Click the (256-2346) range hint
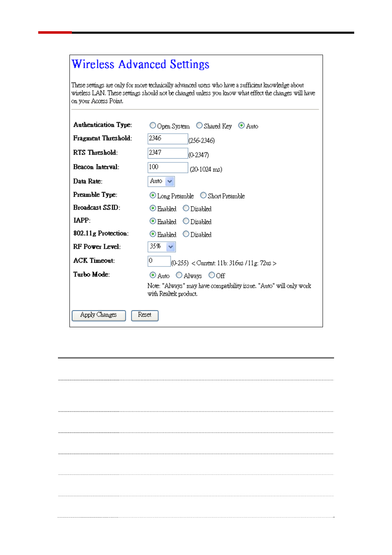Screen dimensions: 392x555 [x=202, y=141]
